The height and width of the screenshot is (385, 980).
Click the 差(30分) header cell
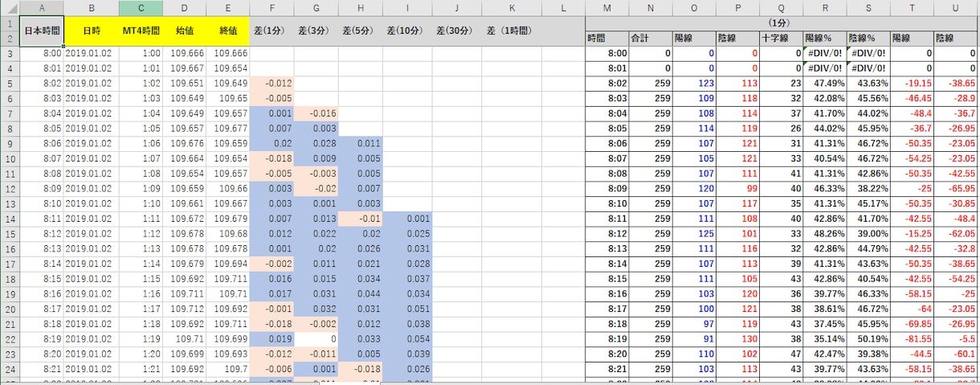tap(458, 31)
